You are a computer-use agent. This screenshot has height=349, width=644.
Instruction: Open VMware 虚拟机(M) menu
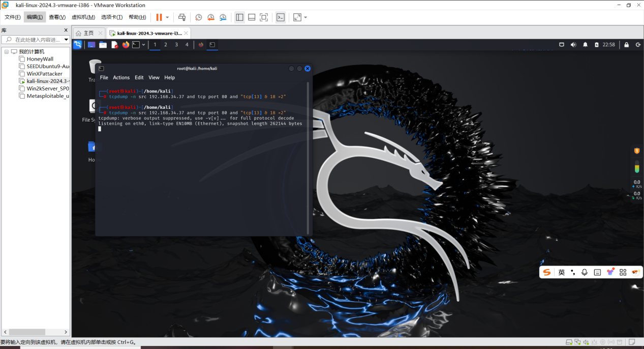tap(83, 17)
